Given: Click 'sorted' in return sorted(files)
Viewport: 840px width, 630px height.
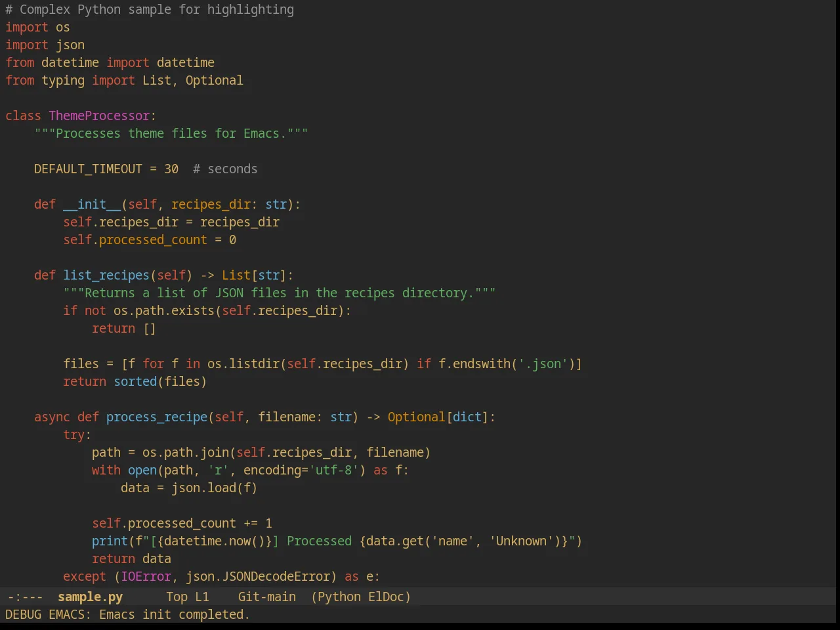Looking at the screenshot, I should pyautogui.click(x=135, y=382).
